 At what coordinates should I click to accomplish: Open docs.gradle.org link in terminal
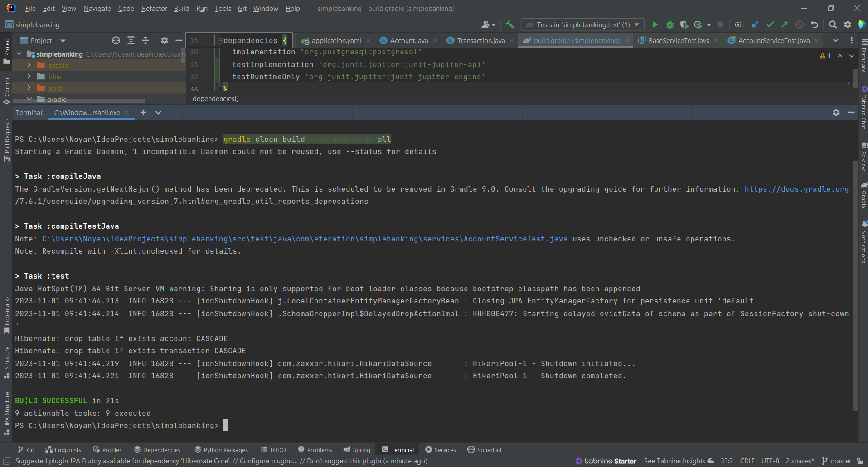(796, 189)
